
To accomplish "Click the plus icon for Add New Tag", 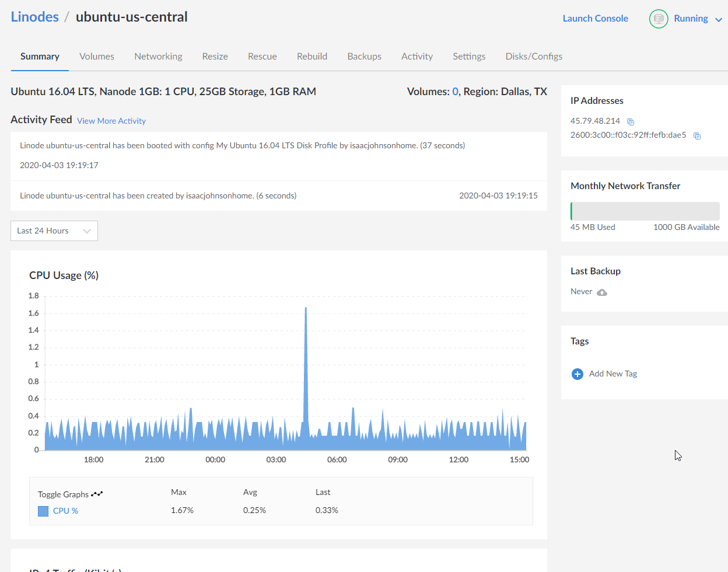I will coord(577,374).
